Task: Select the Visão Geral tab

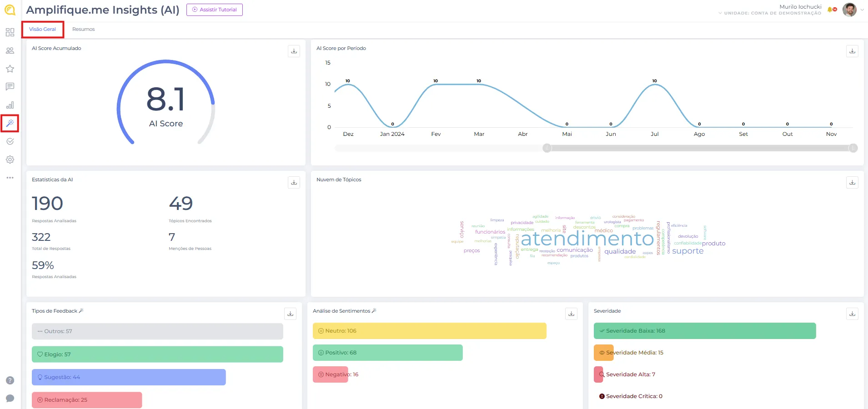Action: point(42,29)
